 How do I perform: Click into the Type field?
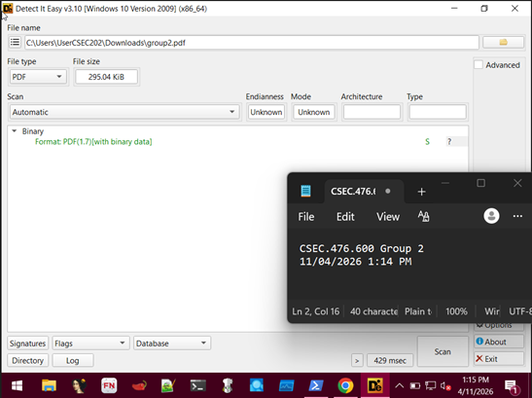click(x=438, y=112)
